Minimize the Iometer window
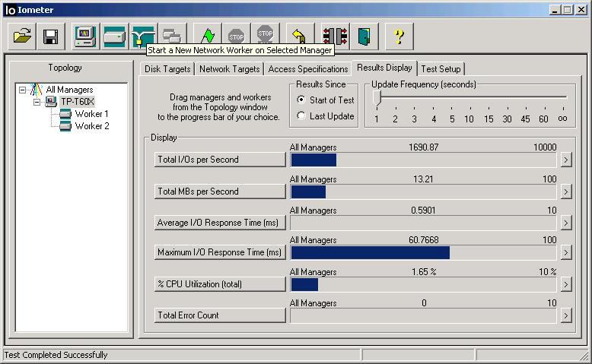 pos(554,10)
